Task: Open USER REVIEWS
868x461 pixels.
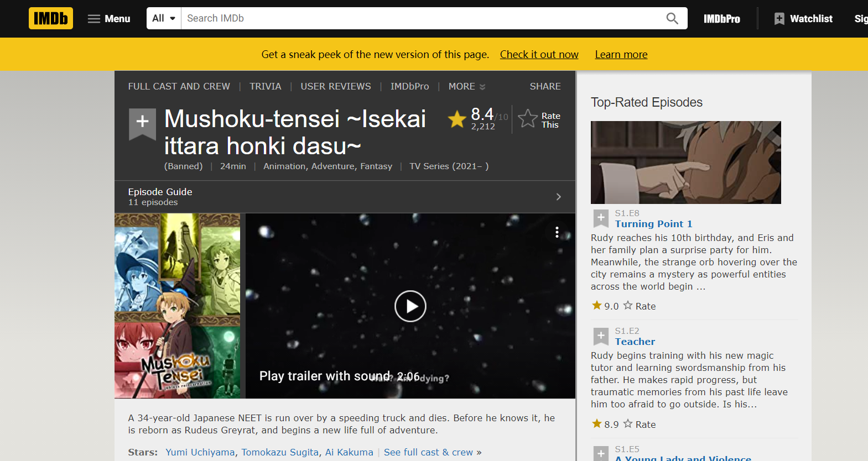Action: [x=335, y=86]
